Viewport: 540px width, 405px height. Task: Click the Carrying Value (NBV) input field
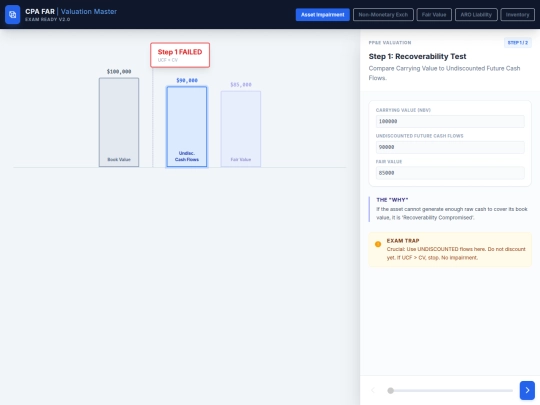click(x=450, y=121)
